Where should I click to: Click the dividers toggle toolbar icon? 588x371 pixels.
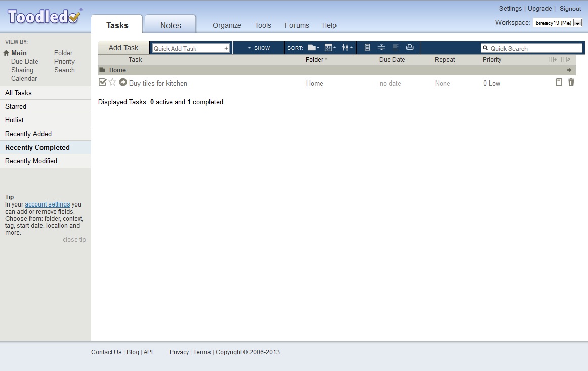[x=382, y=47]
